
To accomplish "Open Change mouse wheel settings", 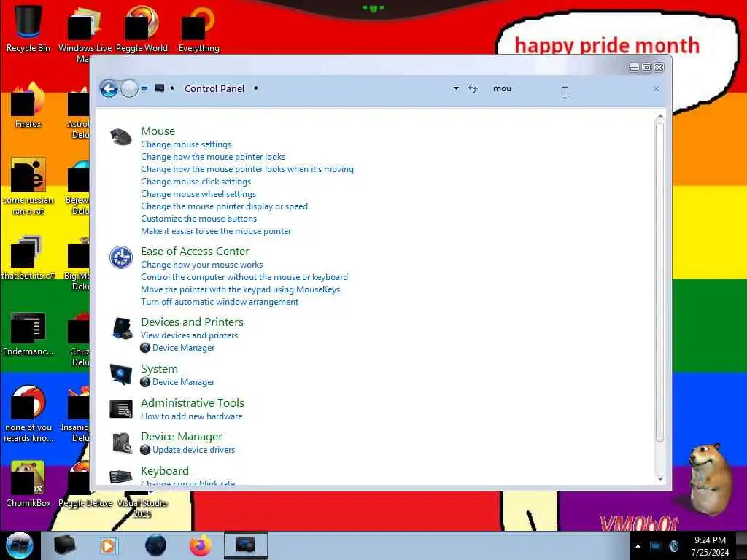I will [198, 194].
